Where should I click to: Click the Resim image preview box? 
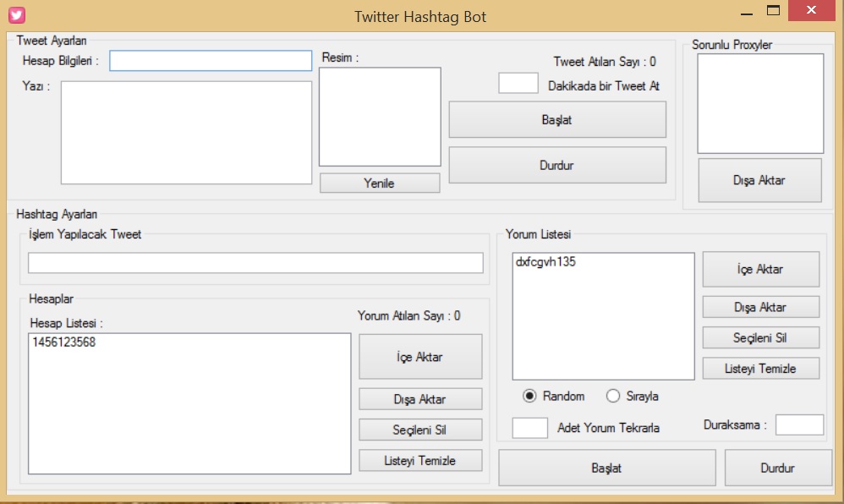click(x=380, y=117)
